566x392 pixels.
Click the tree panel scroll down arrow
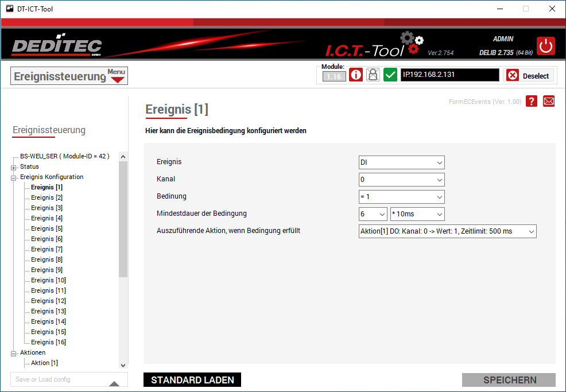(x=123, y=364)
